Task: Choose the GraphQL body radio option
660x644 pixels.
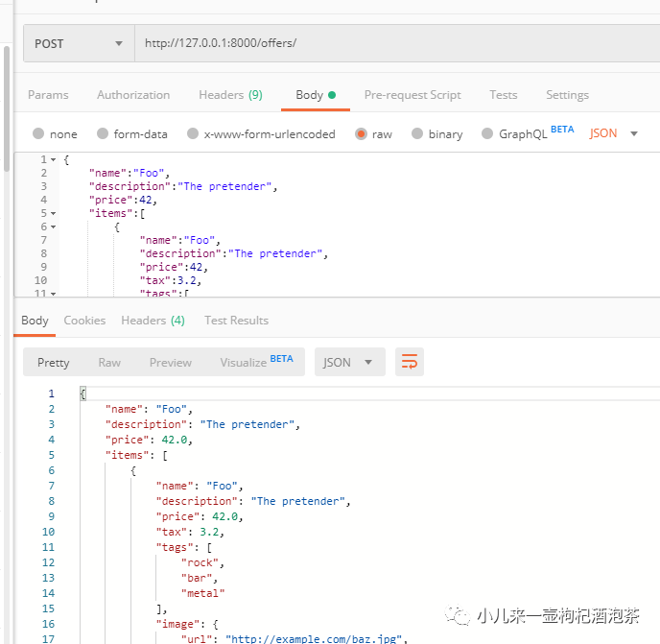Action: coord(487,134)
